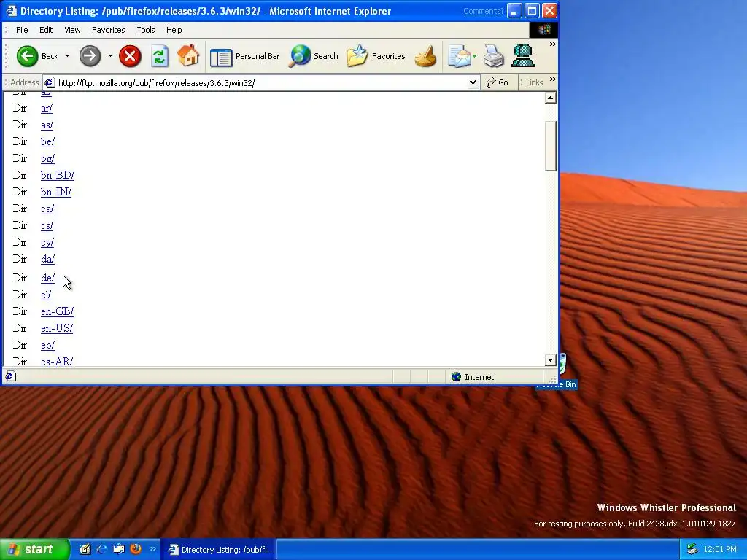
Task: Open the Edit menu
Action: pyautogui.click(x=46, y=30)
